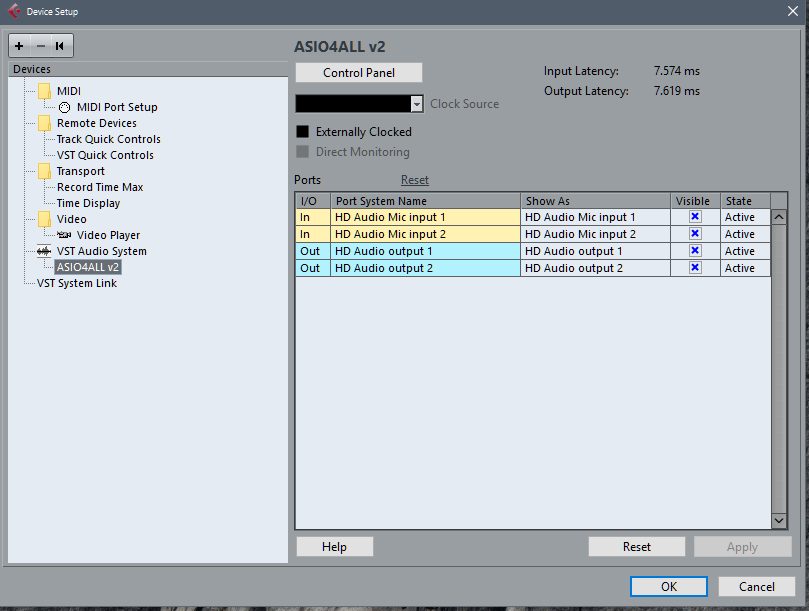
Task: Select the Transport folder icon
Action: (45, 171)
